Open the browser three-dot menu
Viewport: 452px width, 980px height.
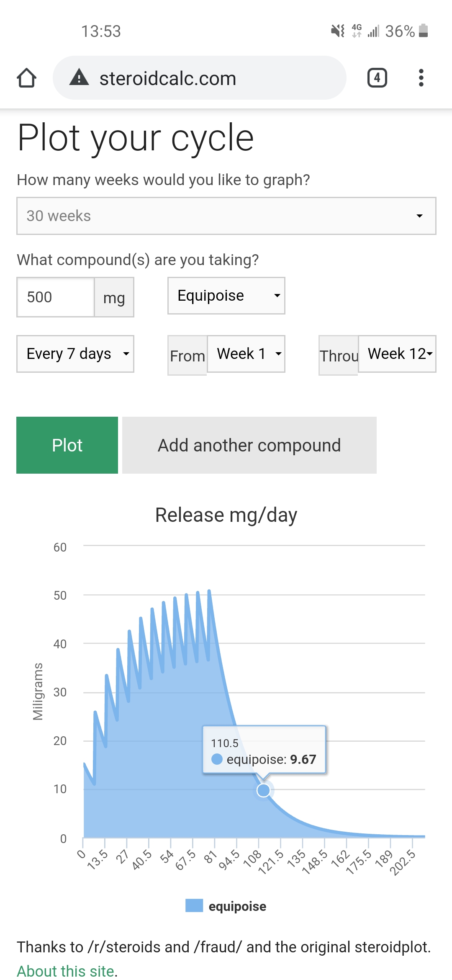[421, 78]
